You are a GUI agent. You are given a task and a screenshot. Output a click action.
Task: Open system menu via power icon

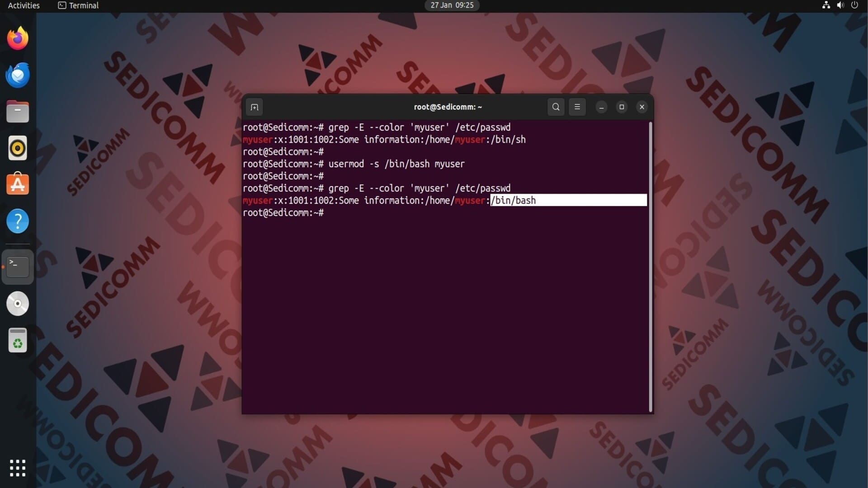click(x=854, y=5)
